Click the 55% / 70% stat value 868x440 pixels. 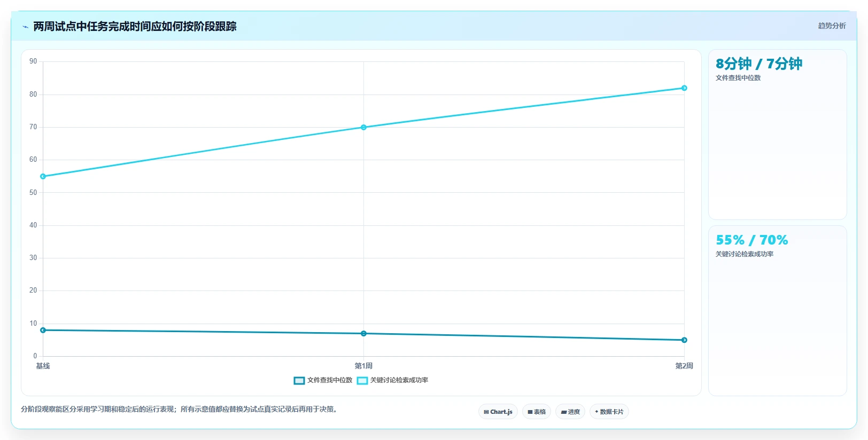coord(752,240)
